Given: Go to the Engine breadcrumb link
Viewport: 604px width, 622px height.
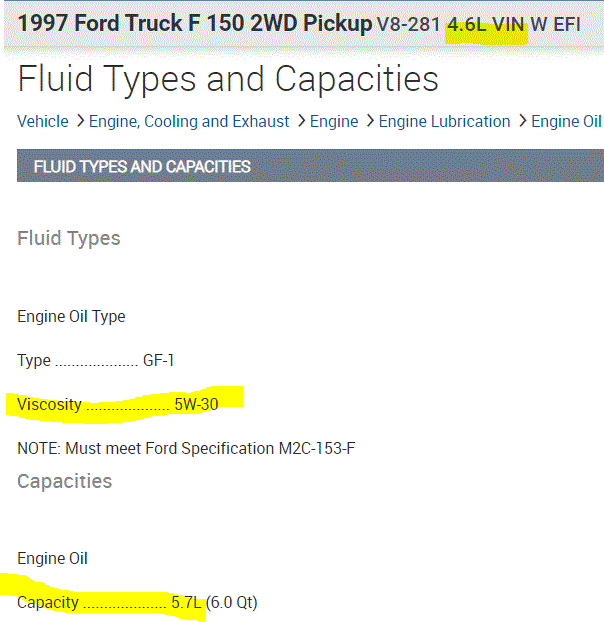Looking at the screenshot, I should point(334,122).
